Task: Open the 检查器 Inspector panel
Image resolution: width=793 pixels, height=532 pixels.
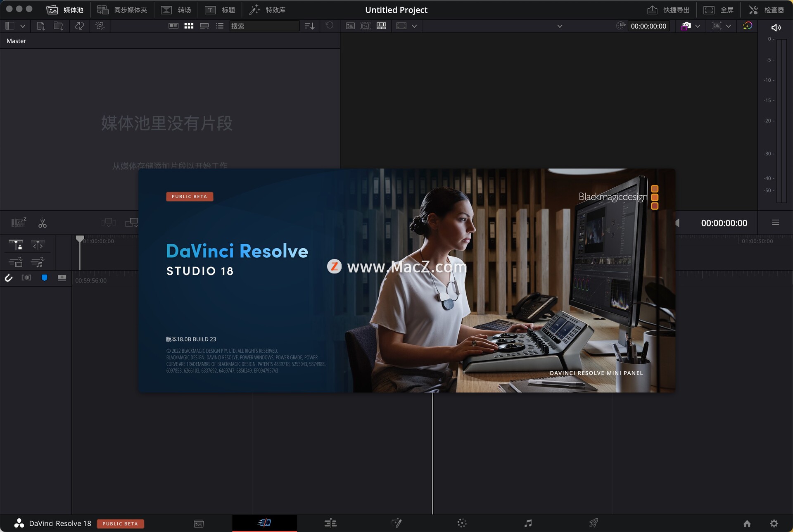Action: coord(766,10)
